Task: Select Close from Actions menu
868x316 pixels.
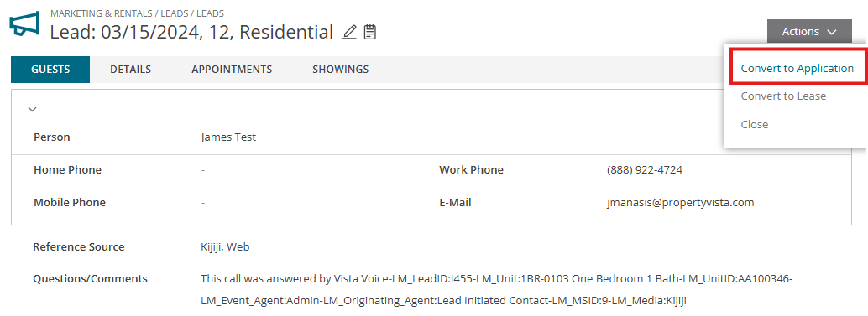Action: pyautogui.click(x=755, y=124)
